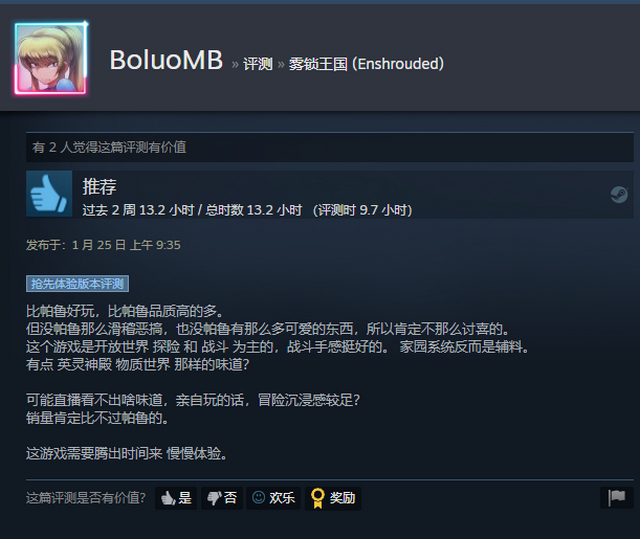Click the (评测时 9.7 小时) text

click(x=362, y=210)
